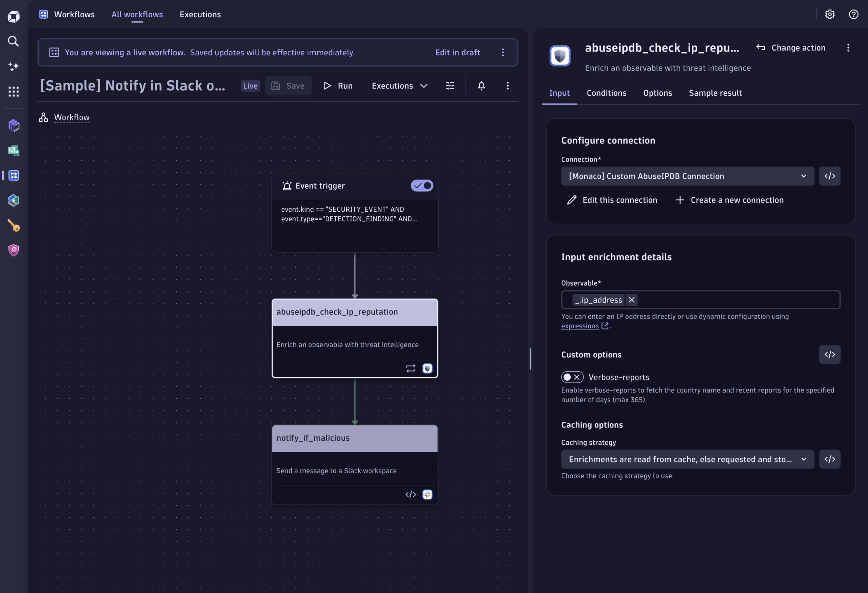Open the purple cube app in sidebar
This screenshot has height=593, width=868.
[14, 126]
